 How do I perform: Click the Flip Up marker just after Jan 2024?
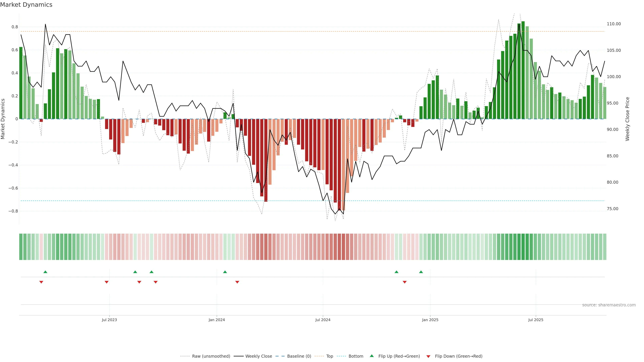click(225, 272)
